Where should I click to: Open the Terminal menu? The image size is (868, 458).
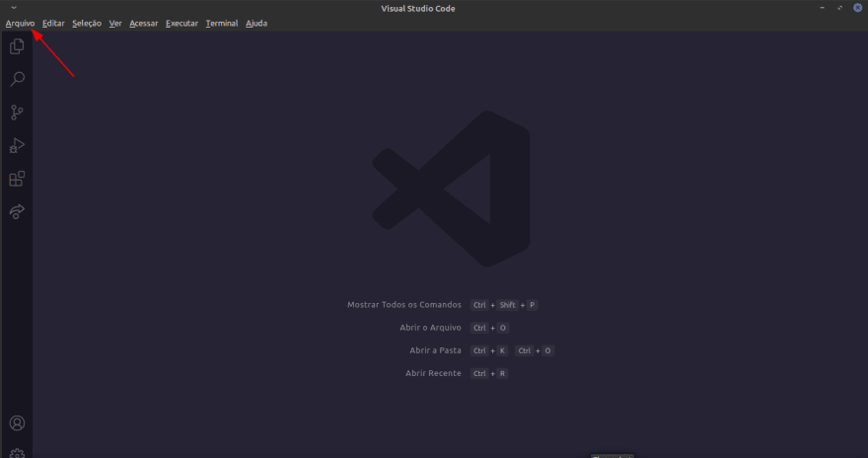pos(222,24)
